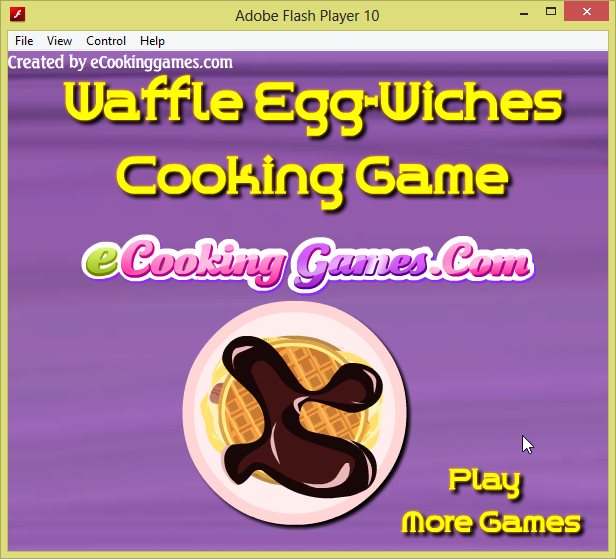Screen dimensions: 616x559
Task: Click the eCookingGames.Com logo
Action: click(x=308, y=263)
